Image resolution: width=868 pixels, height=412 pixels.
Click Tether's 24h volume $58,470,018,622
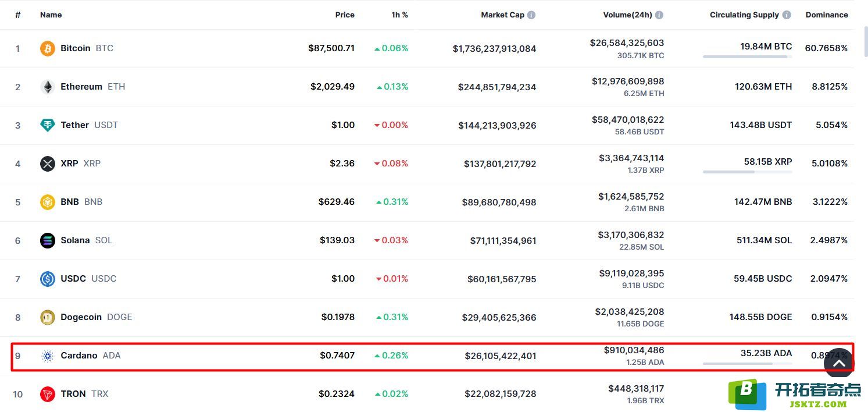[x=628, y=120]
